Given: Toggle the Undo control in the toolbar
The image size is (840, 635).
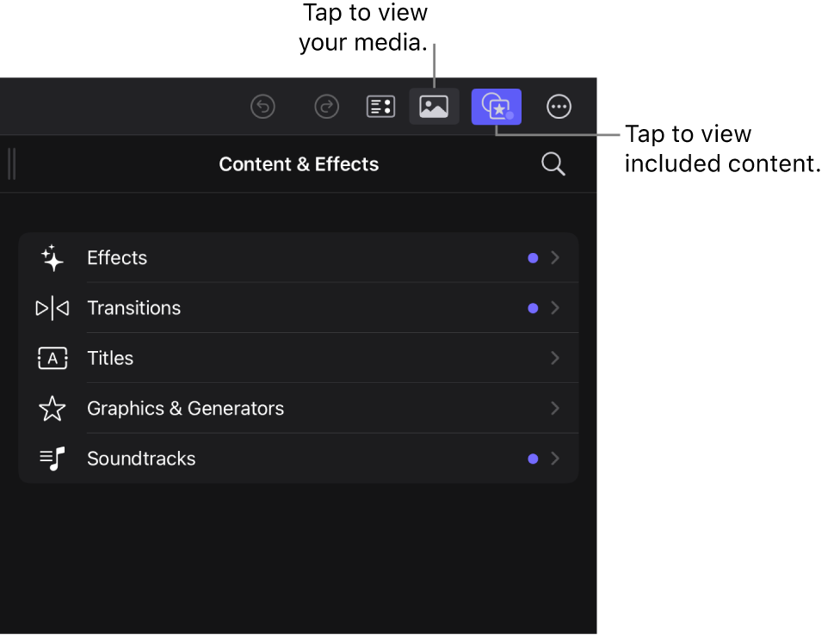Looking at the screenshot, I should pyautogui.click(x=262, y=106).
